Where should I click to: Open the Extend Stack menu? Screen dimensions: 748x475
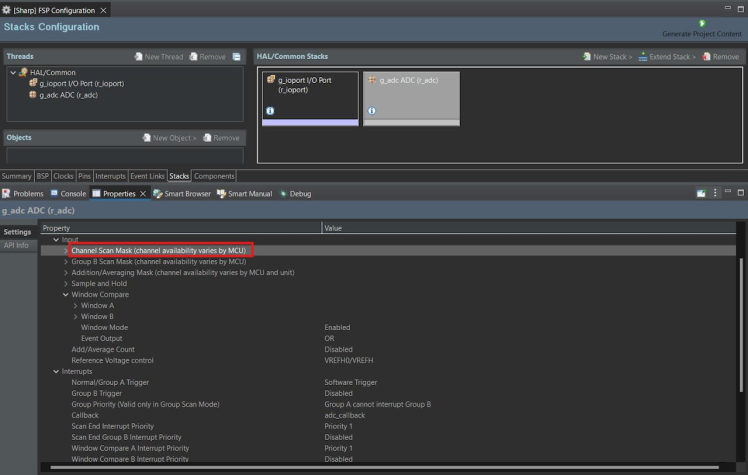pyautogui.click(x=668, y=57)
